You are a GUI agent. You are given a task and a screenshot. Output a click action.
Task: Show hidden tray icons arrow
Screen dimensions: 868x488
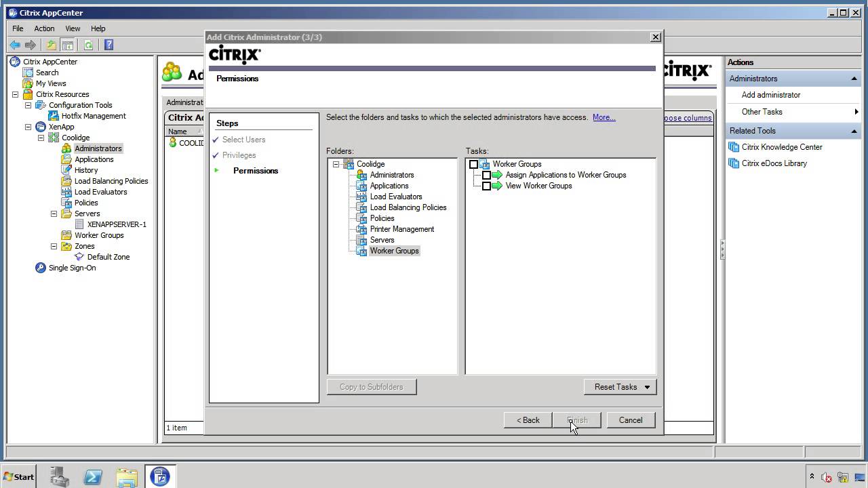[812, 476]
